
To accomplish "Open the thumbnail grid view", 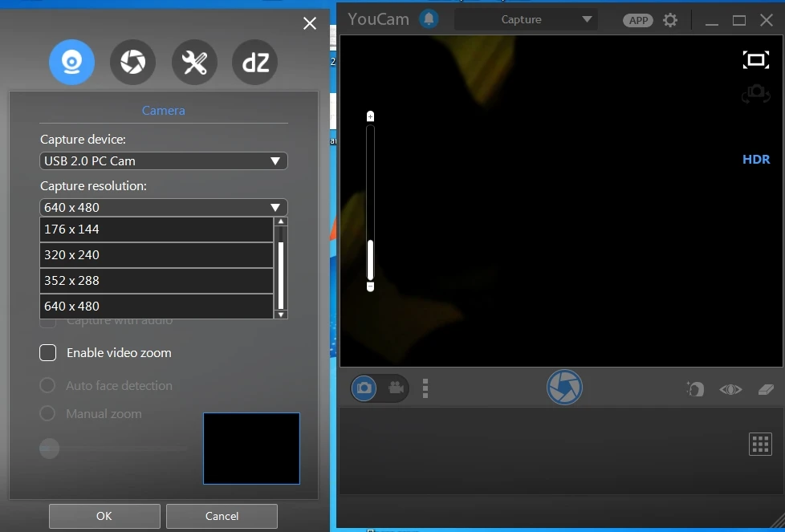I will tap(760, 444).
